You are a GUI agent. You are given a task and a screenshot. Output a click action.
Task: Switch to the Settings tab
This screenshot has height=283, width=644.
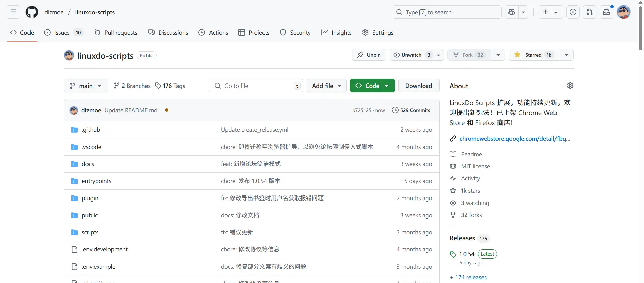pyautogui.click(x=377, y=33)
